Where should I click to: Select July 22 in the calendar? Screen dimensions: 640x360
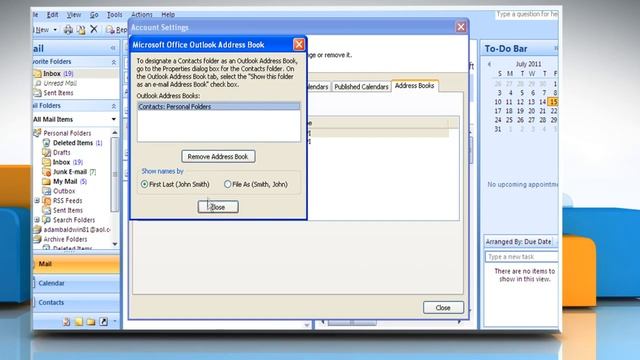[554, 111]
